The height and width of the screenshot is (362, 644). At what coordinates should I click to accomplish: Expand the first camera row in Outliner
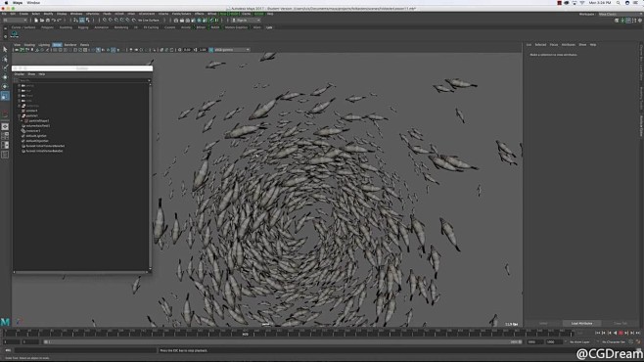point(19,86)
